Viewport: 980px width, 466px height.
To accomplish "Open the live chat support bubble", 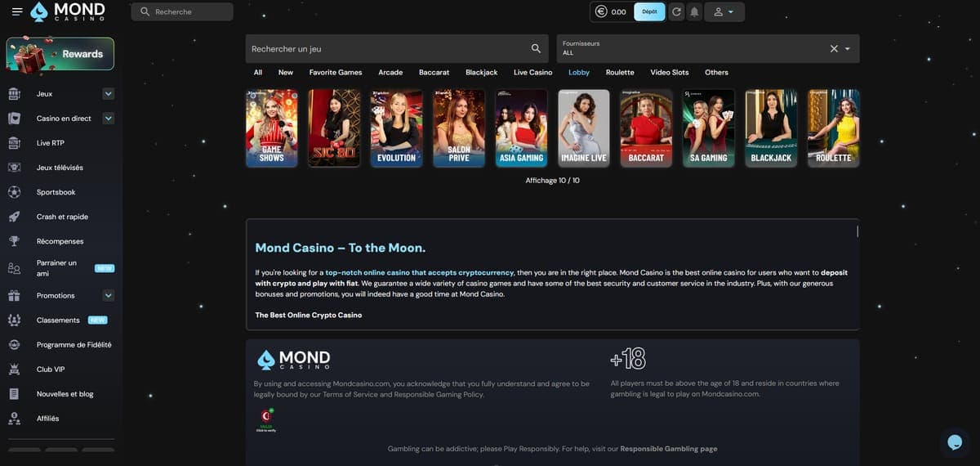I will pyautogui.click(x=955, y=442).
